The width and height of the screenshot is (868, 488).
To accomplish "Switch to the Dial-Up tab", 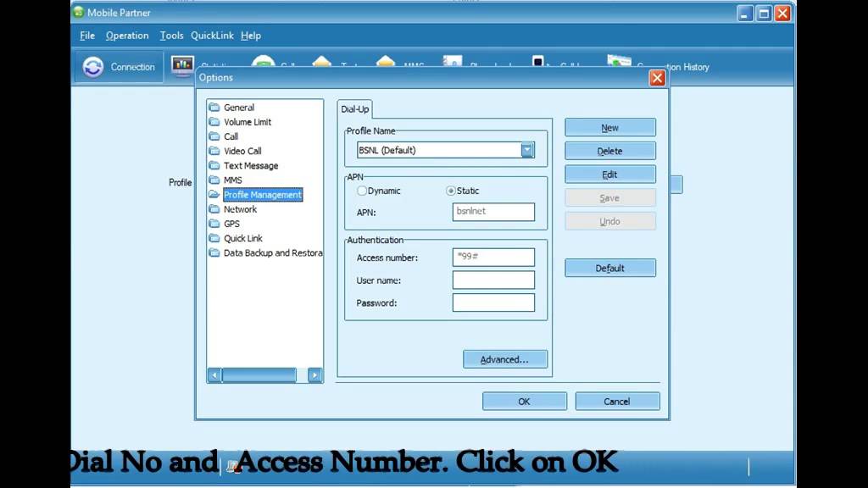I will pyautogui.click(x=355, y=109).
